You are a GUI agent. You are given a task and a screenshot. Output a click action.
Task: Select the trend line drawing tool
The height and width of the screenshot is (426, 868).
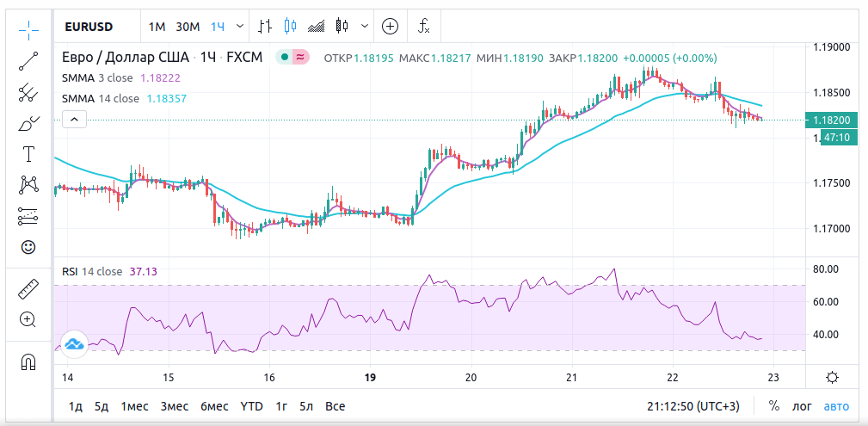click(x=28, y=60)
